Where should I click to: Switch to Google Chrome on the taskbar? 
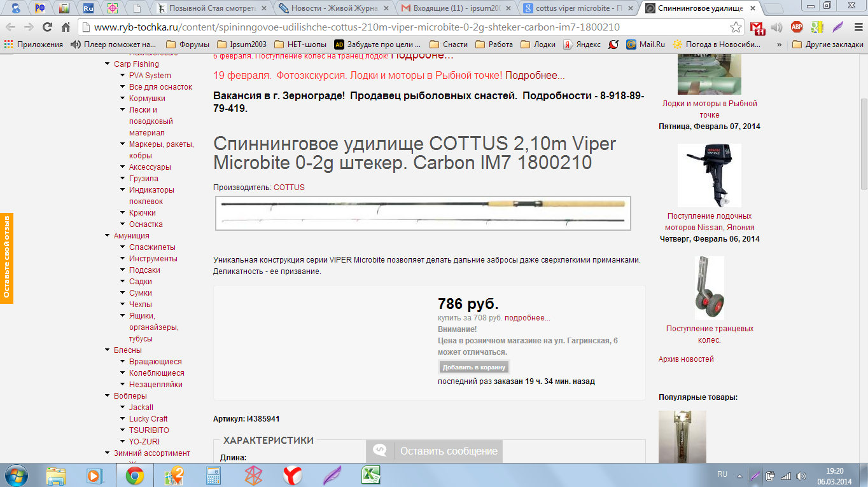pyautogui.click(x=134, y=475)
